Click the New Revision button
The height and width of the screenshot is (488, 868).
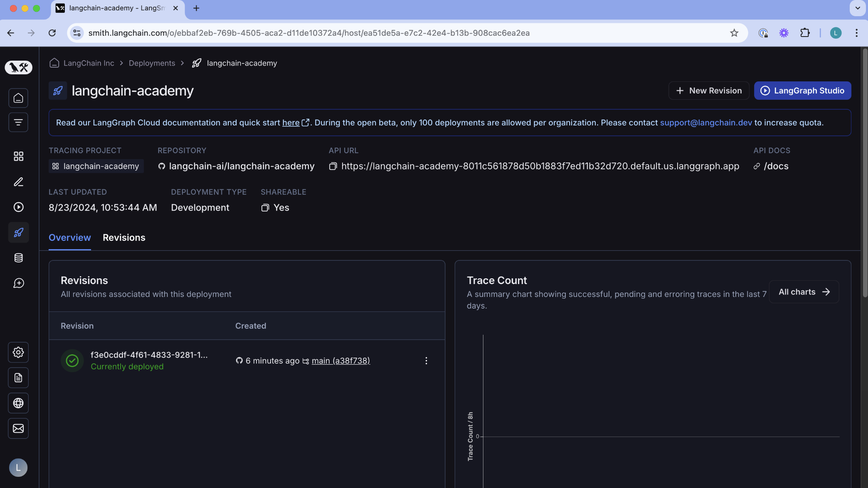point(709,91)
